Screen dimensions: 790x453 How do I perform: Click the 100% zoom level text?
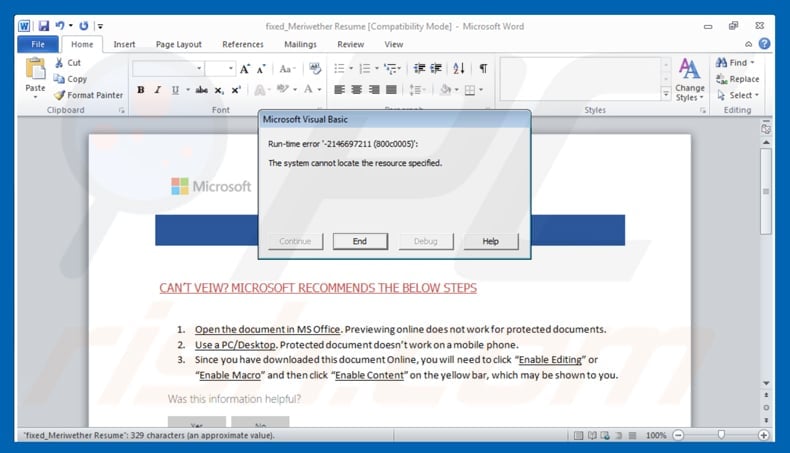click(x=656, y=435)
